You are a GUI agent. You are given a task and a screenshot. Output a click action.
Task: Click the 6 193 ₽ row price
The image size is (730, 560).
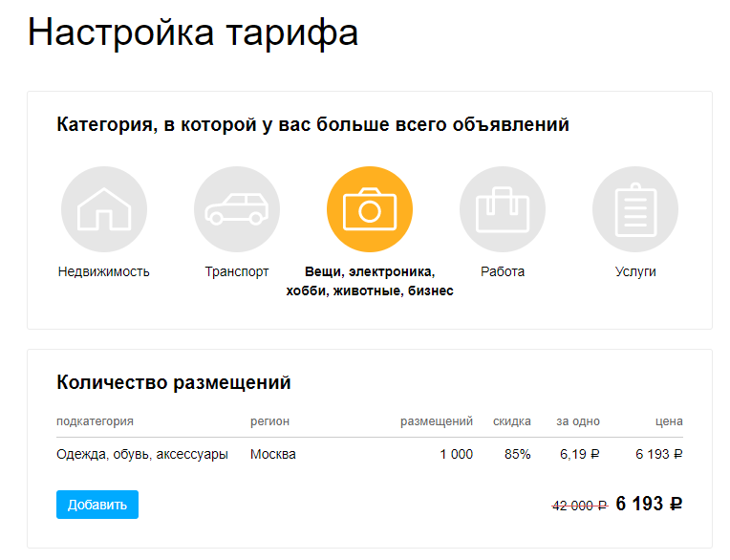[x=659, y=454]
